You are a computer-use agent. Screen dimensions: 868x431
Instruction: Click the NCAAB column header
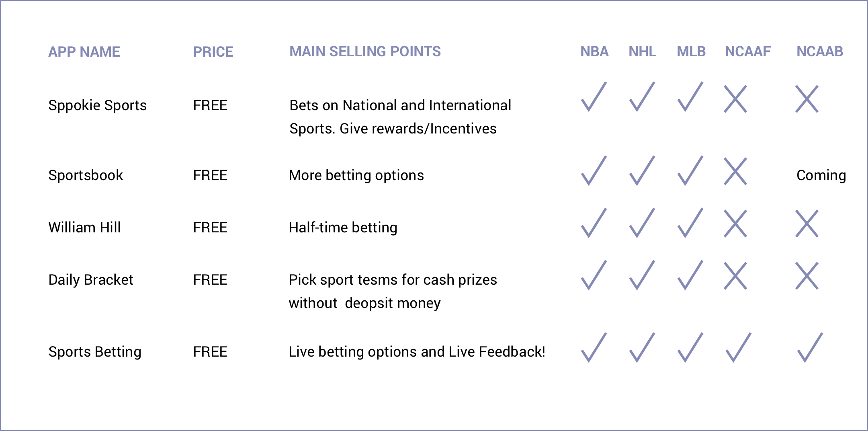tap(819, 51)
